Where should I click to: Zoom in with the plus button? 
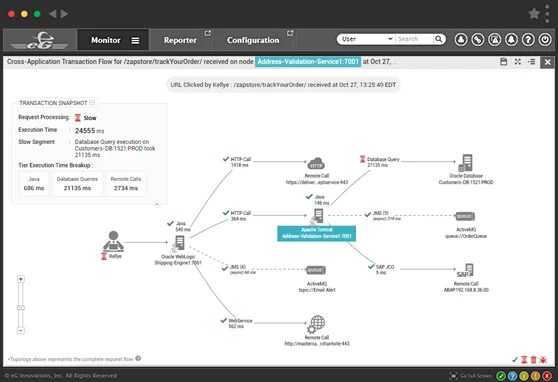coord(21,279)
